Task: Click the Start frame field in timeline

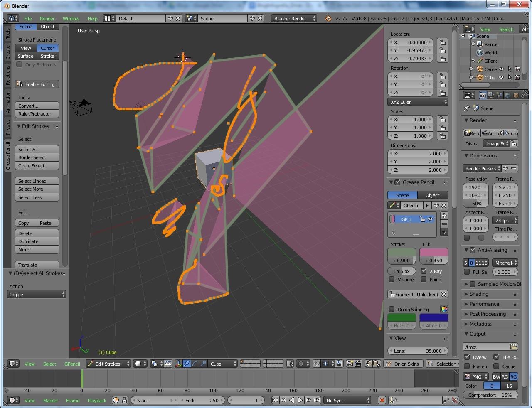Action: click(155, 400)
